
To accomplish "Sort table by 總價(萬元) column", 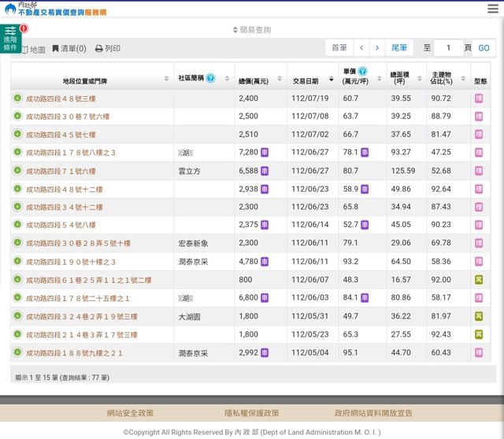I will click(254, 80).
